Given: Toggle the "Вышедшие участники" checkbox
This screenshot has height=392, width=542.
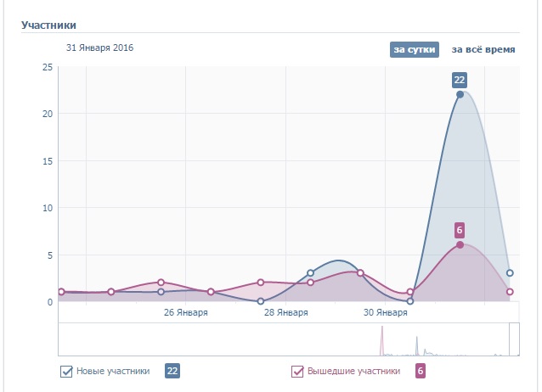Looking at the screenshot, I should point(297,371).
